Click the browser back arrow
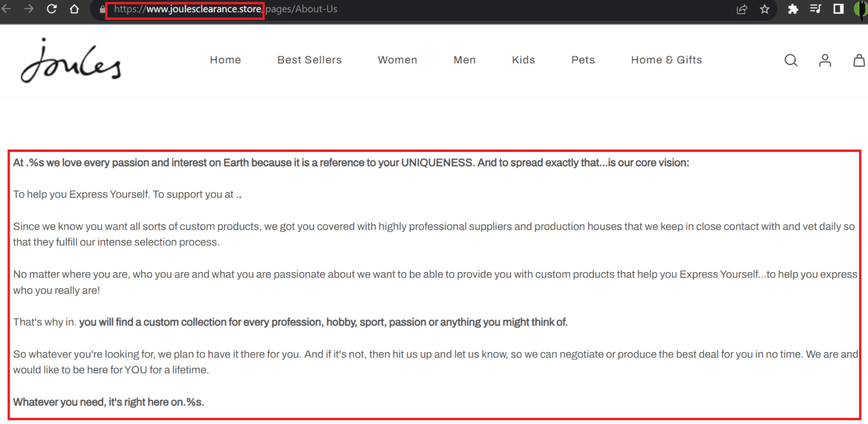Image resolution: width=868 pixels, height=424 pixels. [6, 9]
